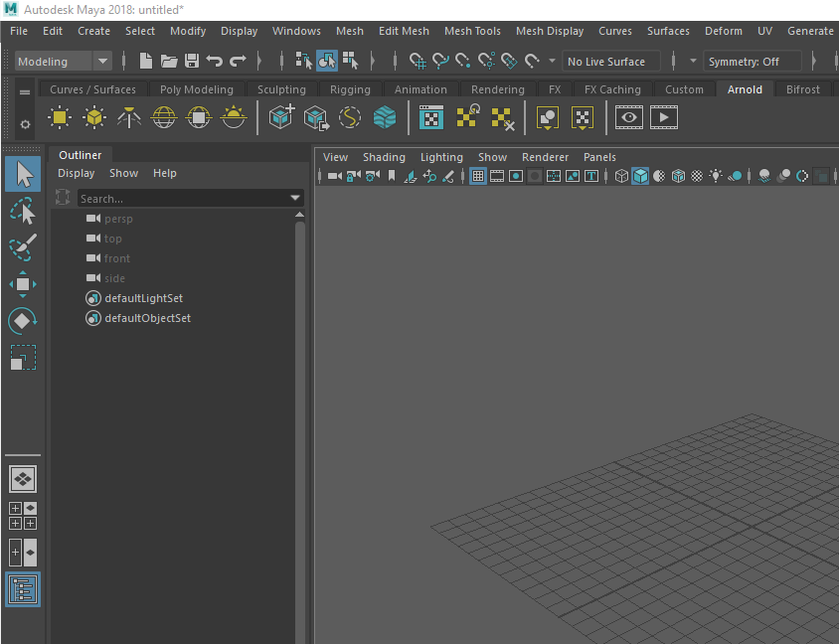The image size is (839, 644).
Task: Open shelf tab selector menu
Action: click(x=25, y=92)
